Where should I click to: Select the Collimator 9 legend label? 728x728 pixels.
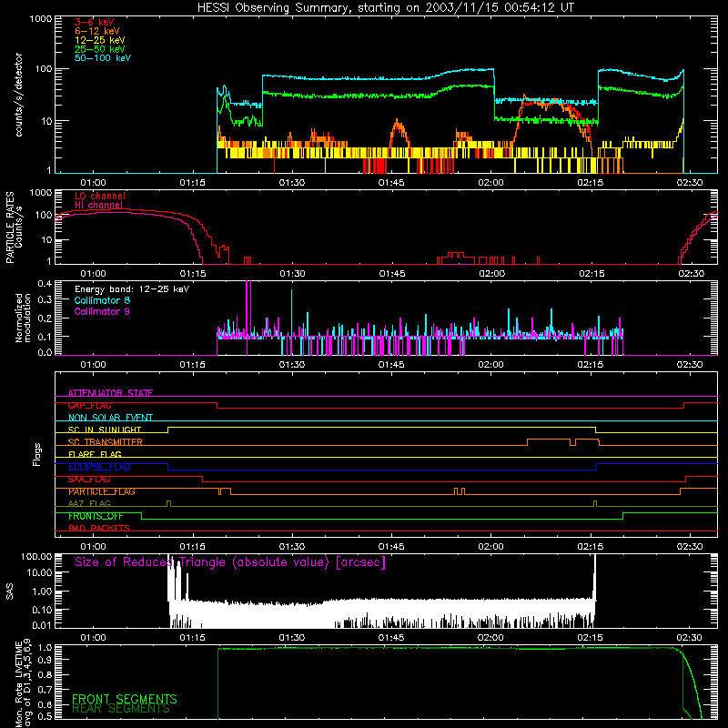(102, 311)
